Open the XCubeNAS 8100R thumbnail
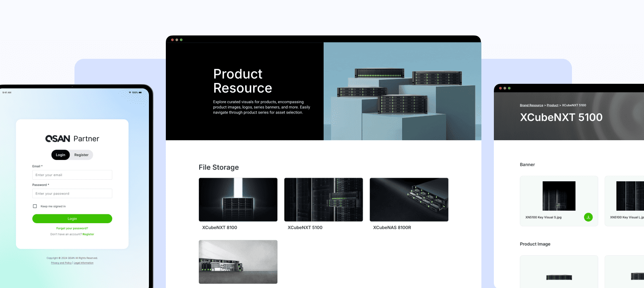The image size is (644, 288). [409, 200]
